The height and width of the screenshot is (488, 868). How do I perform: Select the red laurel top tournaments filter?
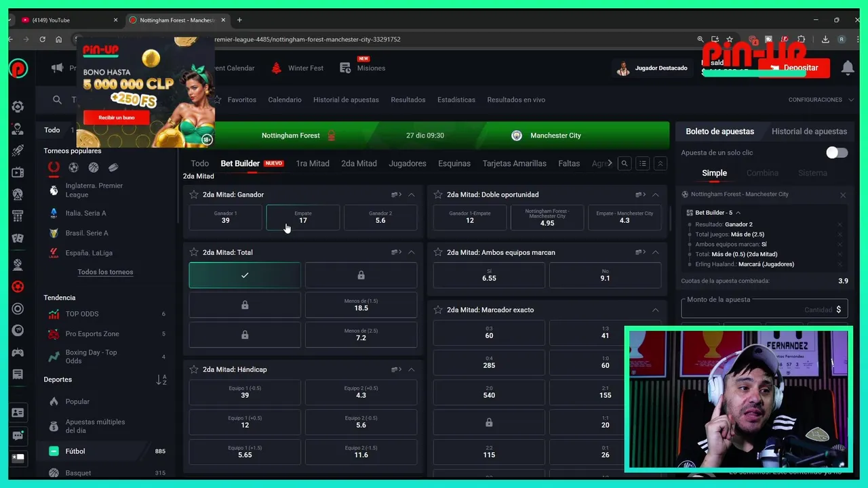pos(54,167)
